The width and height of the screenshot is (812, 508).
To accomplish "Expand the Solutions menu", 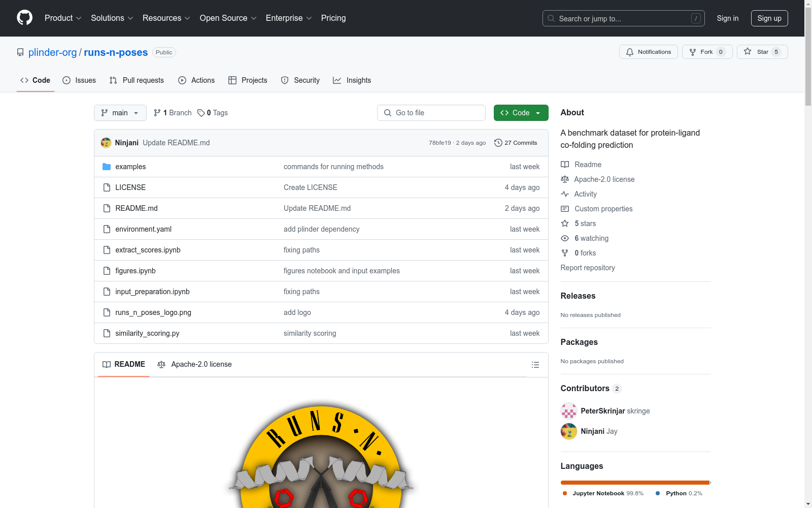I will (x=112, y=18).
